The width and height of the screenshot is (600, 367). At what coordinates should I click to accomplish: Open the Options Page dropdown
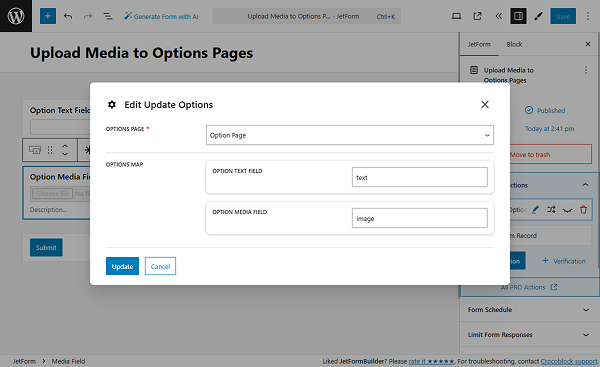pos(350,135)
